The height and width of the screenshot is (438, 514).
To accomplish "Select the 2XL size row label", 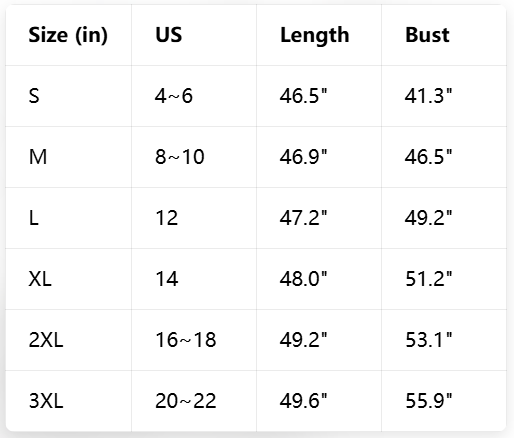I will 46,340.
